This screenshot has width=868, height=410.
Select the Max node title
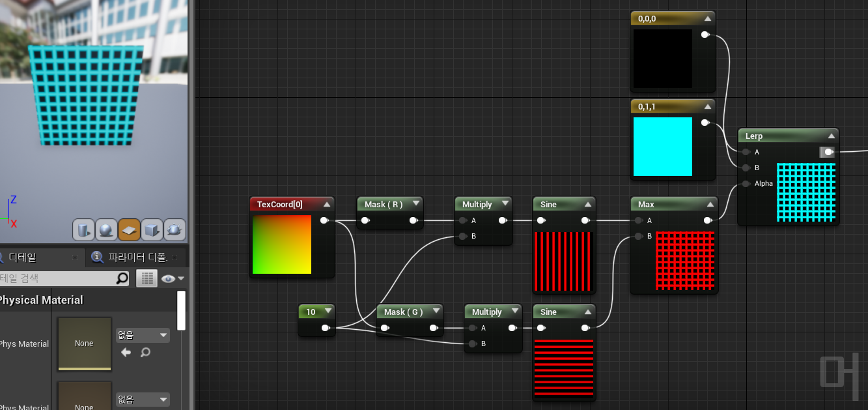point(646,204)
